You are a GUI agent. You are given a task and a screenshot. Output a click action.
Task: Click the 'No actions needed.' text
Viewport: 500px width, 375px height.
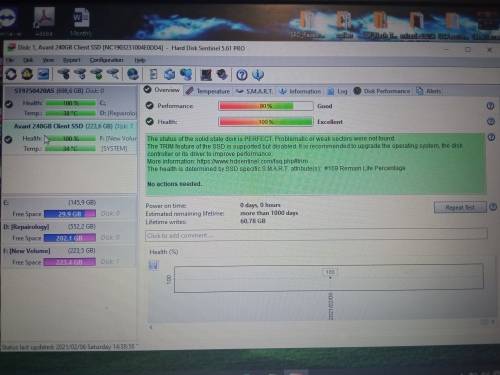175,184
